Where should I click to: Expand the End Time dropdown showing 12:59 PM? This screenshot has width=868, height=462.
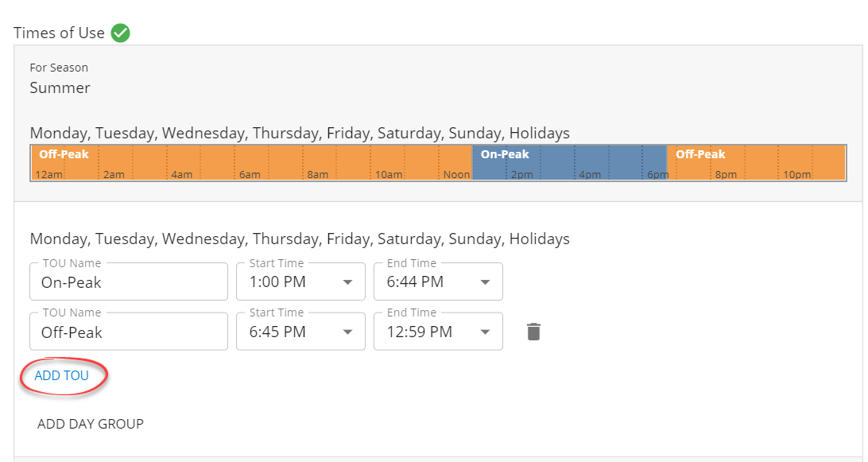(438, 332)
